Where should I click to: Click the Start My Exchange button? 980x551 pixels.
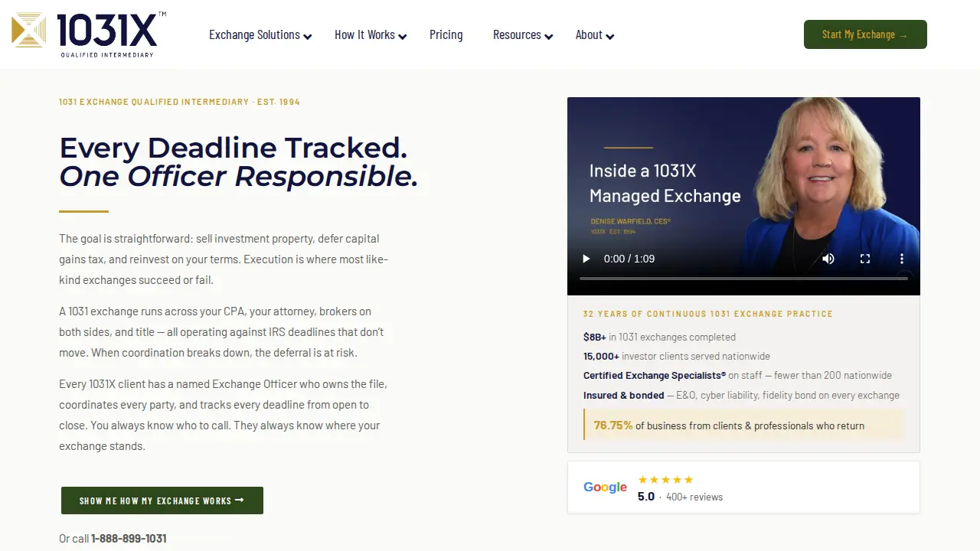tap(865, 34)
